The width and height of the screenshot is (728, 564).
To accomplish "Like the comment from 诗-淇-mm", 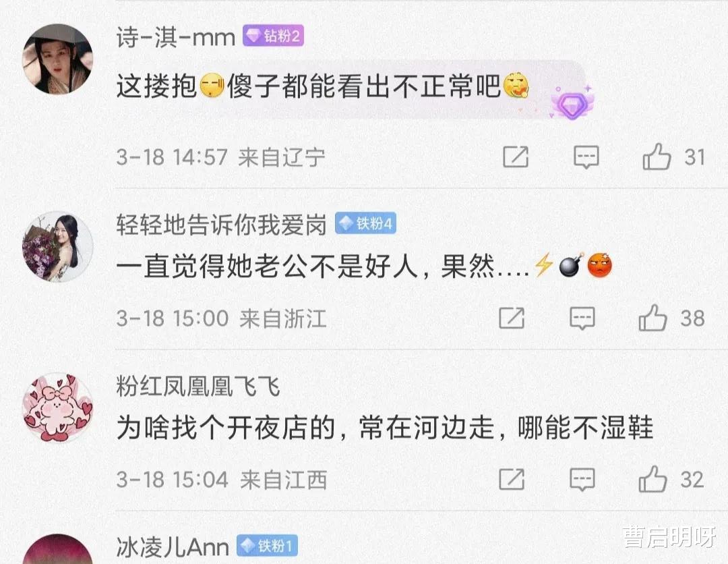I will [x=657, y=157].
